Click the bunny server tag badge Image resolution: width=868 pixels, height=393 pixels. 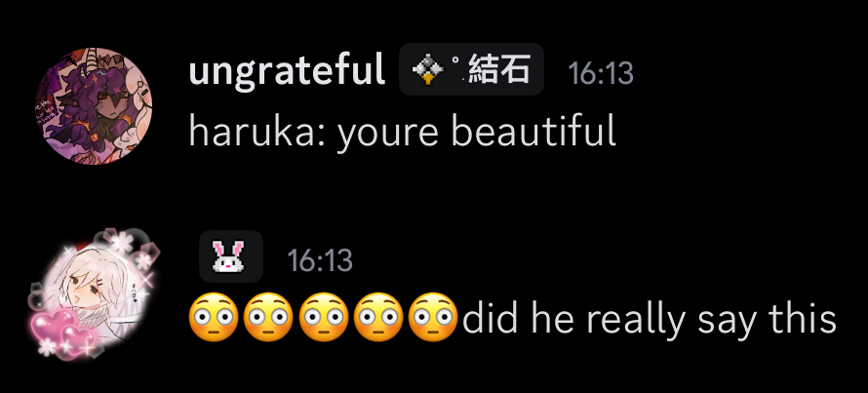[231, 257]
